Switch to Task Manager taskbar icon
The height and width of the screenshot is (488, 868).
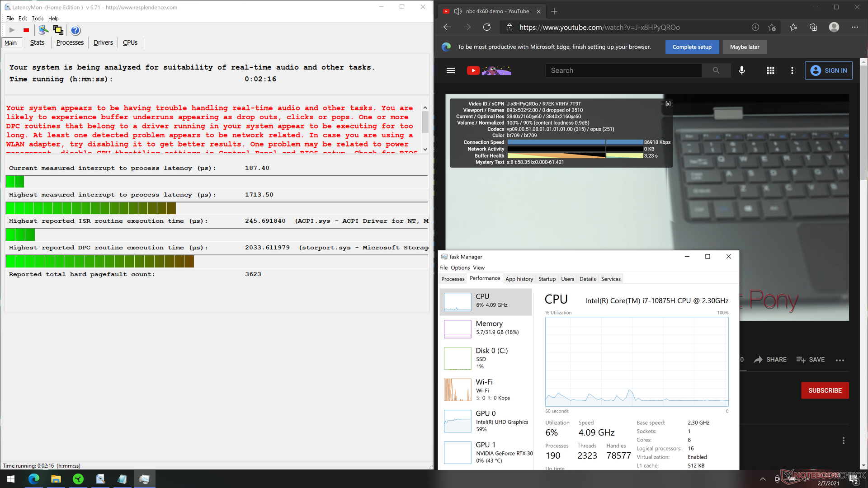pos(145,479)
